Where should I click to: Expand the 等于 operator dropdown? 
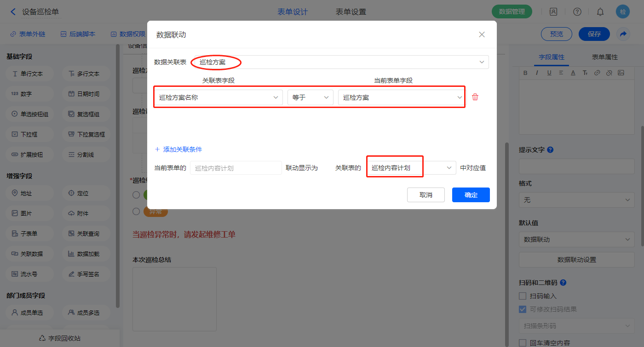pyautogui.click(x=310, y=97)
